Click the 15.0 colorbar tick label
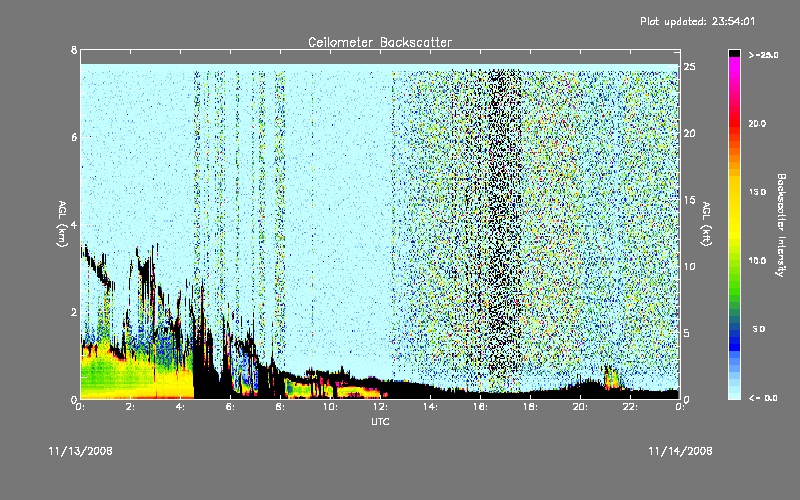 coord(757,192)
